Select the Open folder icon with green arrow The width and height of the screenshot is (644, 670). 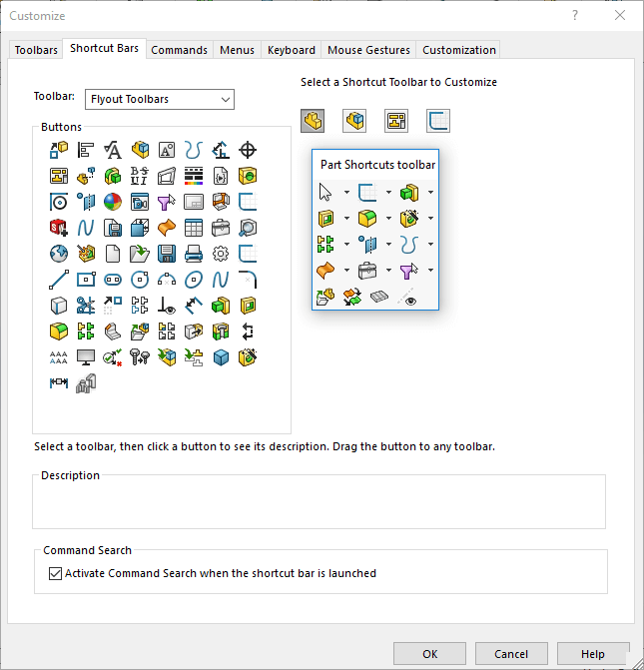tap(140, 254)
